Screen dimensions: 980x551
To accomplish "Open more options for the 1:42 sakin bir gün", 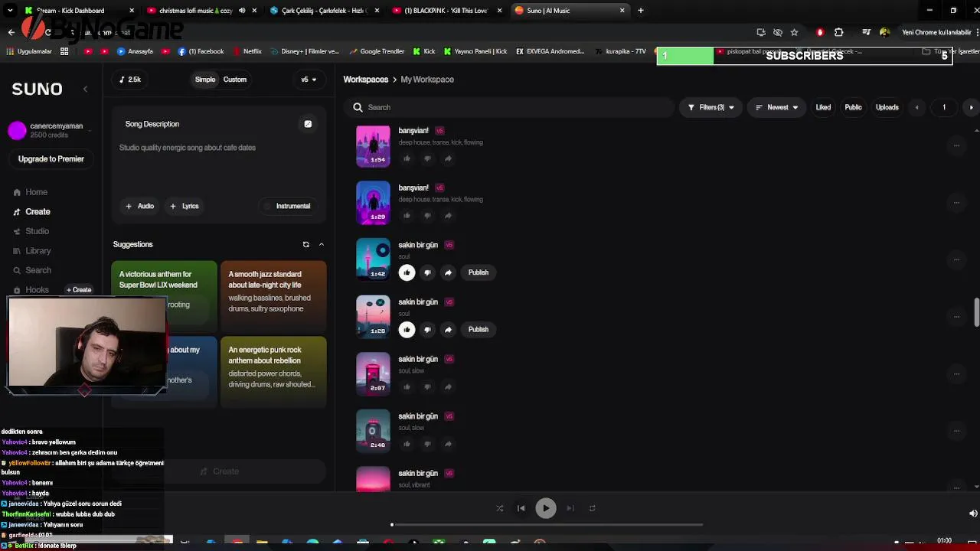I will pos(956,259).
